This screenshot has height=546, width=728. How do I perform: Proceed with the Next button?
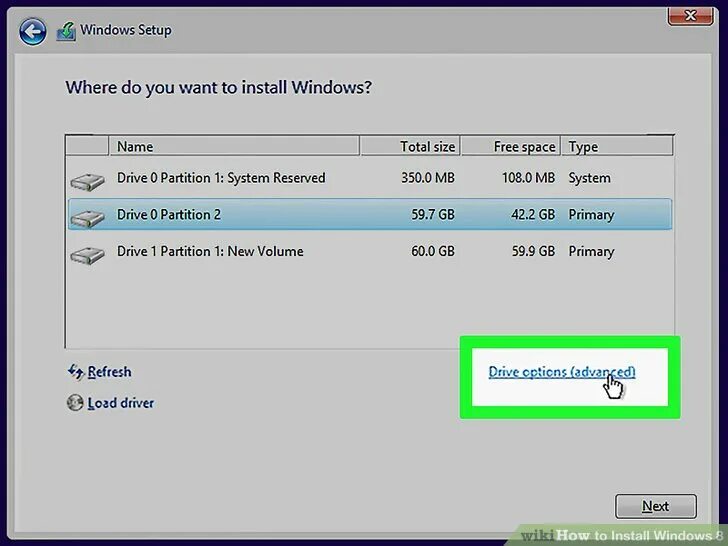pos(656,506)
